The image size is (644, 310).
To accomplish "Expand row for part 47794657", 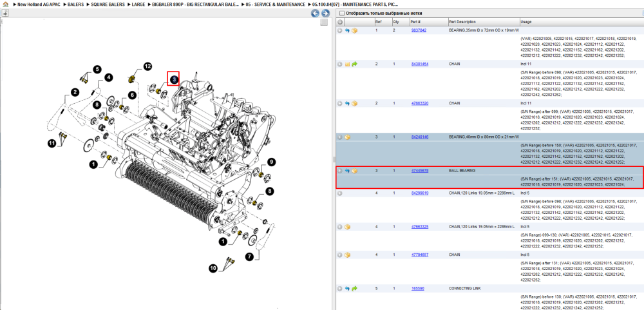I will pyautogui.click(x=339, y=255).
